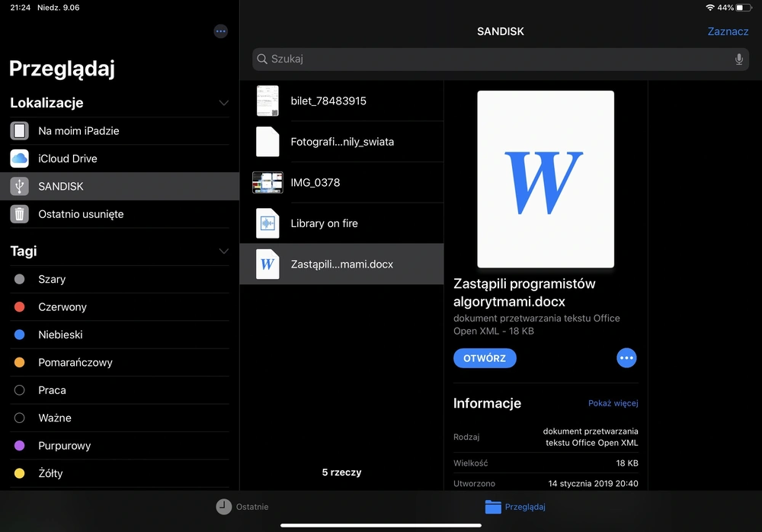
Task: Filter by the Ważne tag label
Action: coord(55,418)
